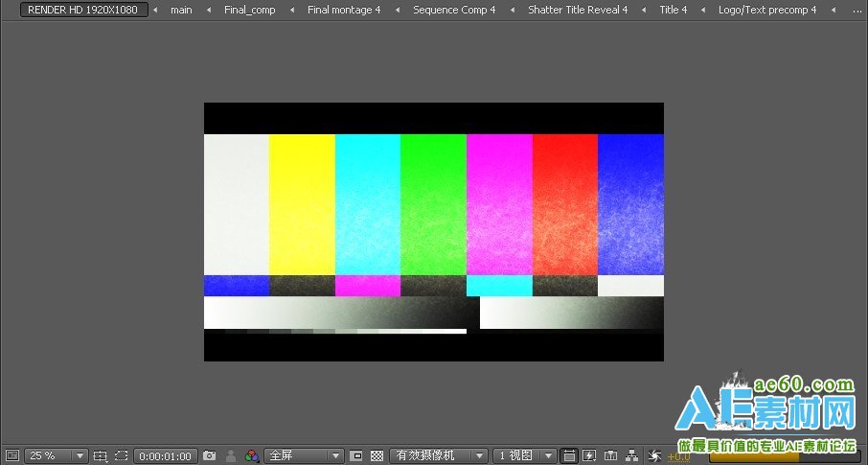Toggle mask and shape path visibility
The image size is (868, 465).
point(121,455)
